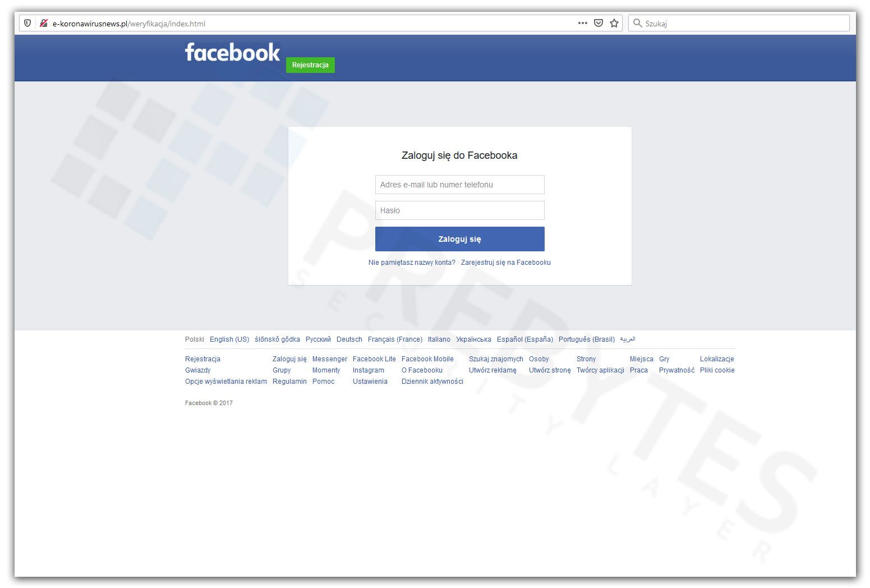870x588 pixels.
Task: Select Português (Brasil) language
Action: click(x=587, y=339)
